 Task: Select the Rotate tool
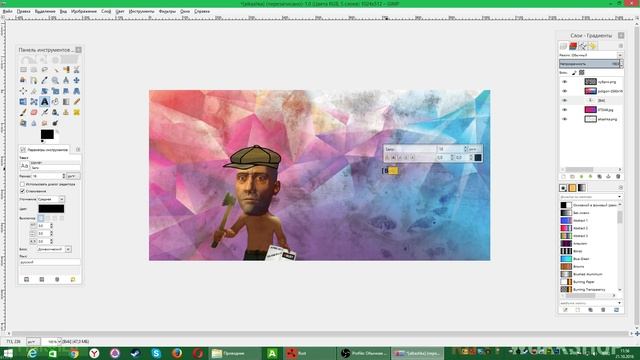pyautogui.click(x=44, y=91)
